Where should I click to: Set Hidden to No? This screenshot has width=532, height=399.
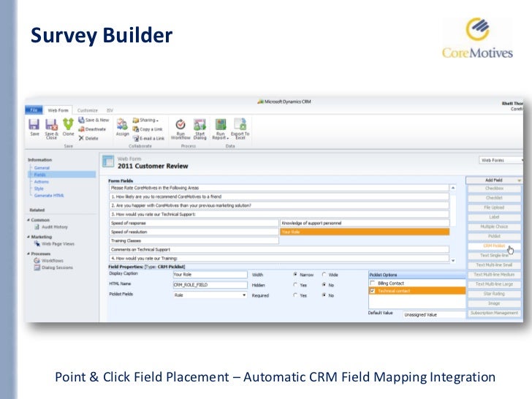point(324,285)
